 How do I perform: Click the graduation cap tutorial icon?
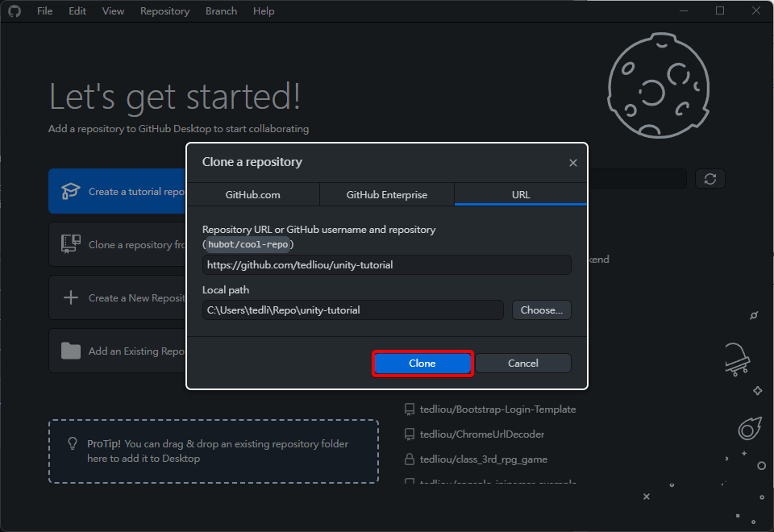tap(71, 191)
